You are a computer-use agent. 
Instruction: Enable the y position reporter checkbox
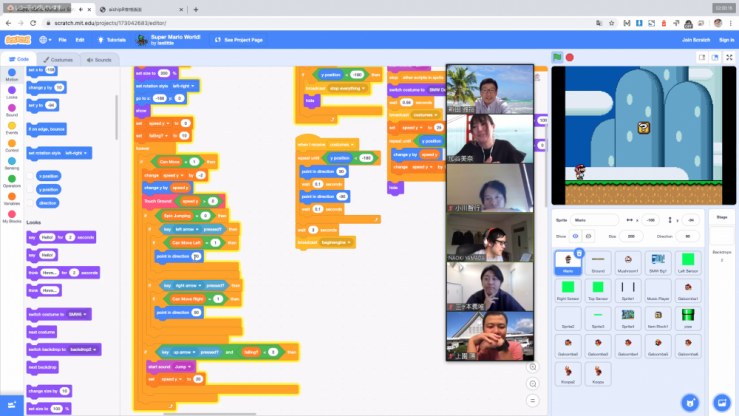tap(30, 189)
